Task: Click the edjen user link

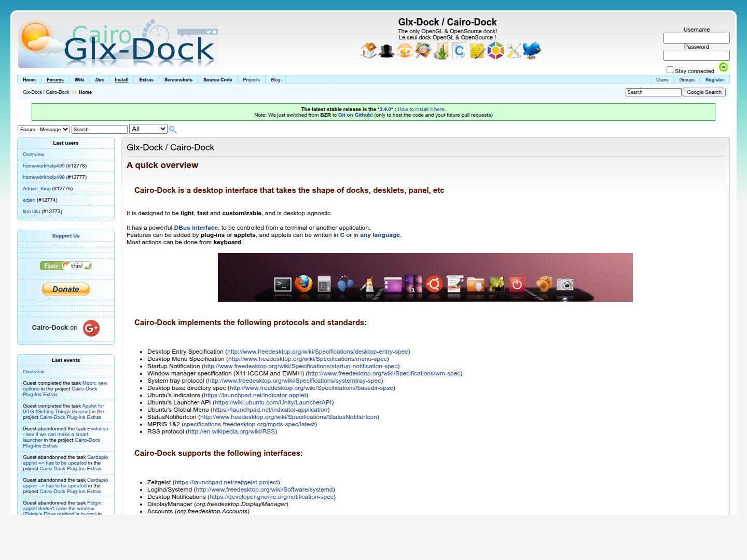Action: click(29, 200)
